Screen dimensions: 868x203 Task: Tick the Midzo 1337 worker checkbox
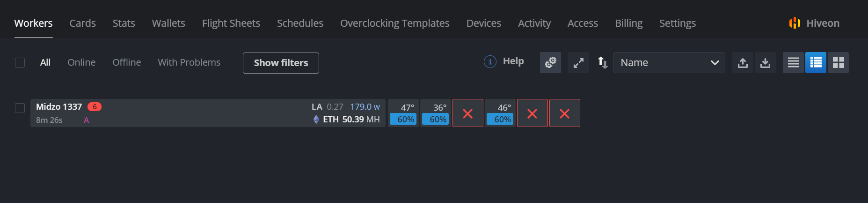pos(20,108)
